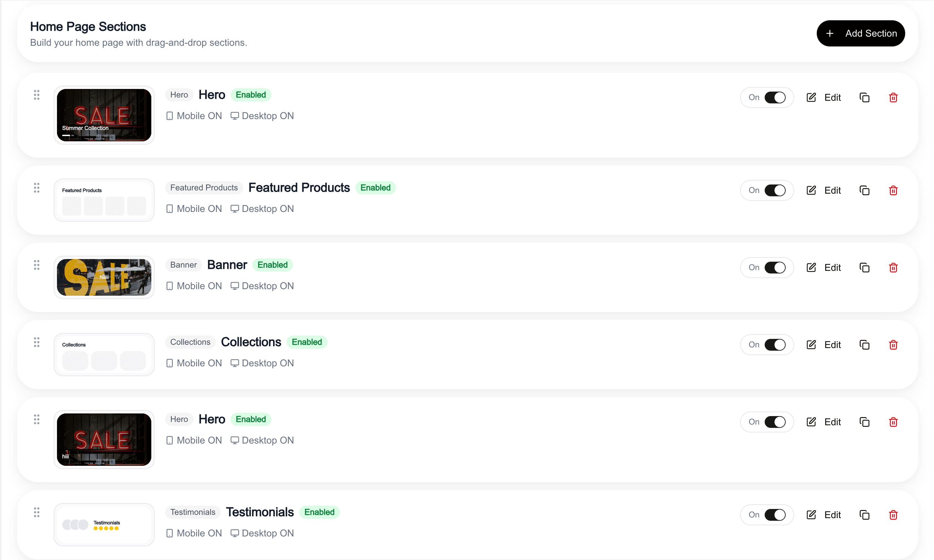
Task: Delete the Testimonials section
Action: 893,515
